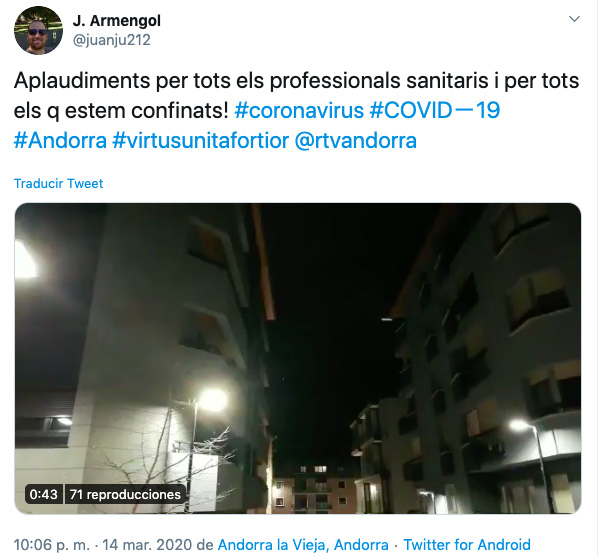The image size is (601, 557).
Task: Click the phrase 'els q estem confinats!'
Action: [121, 111]
